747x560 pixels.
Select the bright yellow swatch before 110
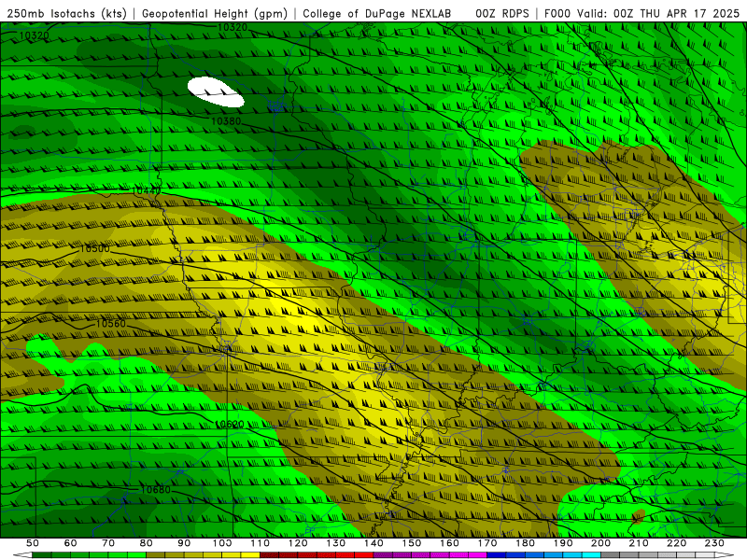point(250,554)
